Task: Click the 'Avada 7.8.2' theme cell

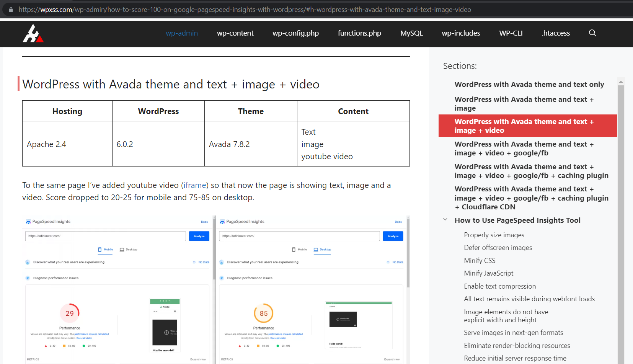Action: click(251, 144)
